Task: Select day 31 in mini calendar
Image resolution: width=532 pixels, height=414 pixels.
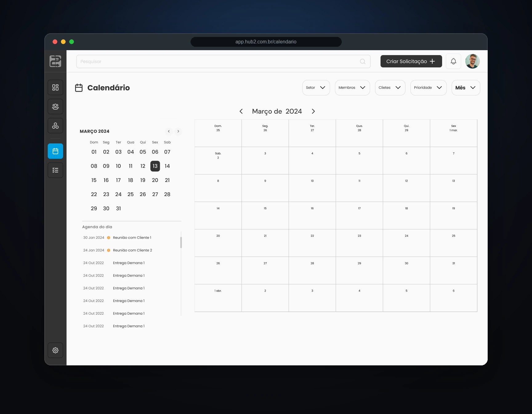Action: tap(119, 208)
